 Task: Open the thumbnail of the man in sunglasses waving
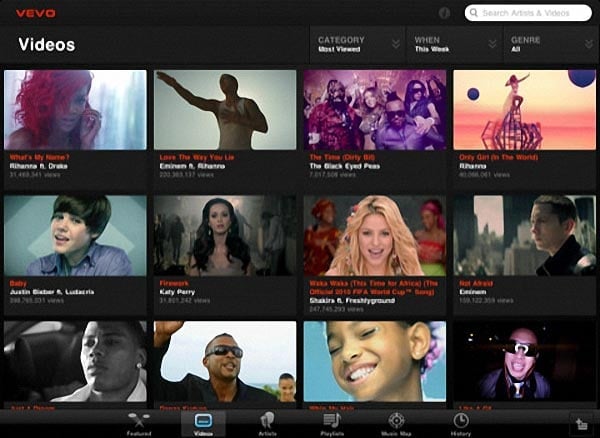click(225, 361)
